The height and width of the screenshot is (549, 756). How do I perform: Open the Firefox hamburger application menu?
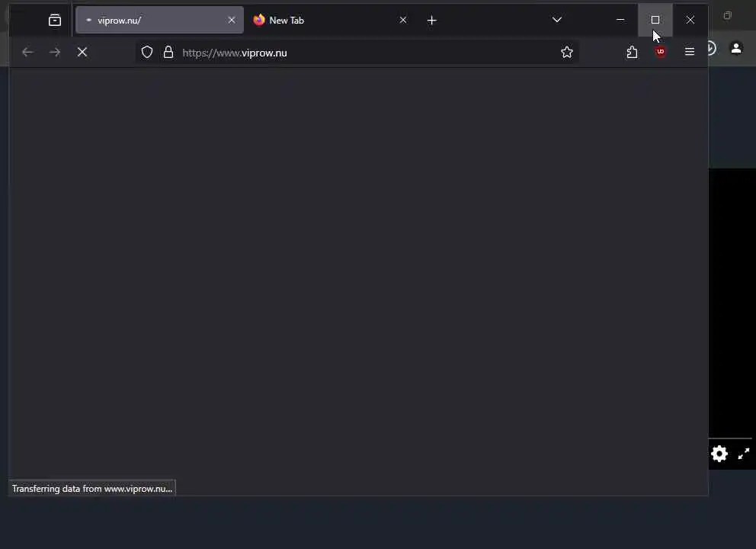tap(690, 52)
